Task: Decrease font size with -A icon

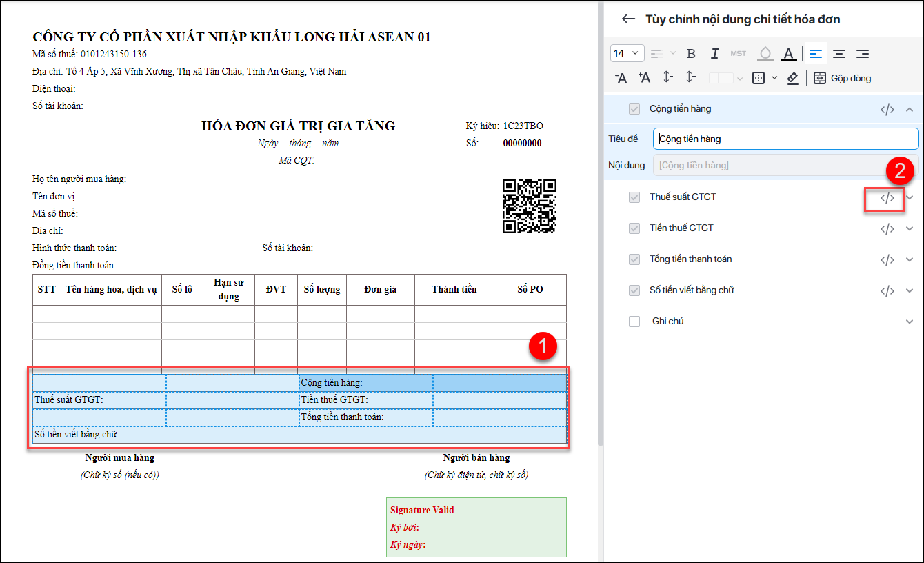Action: (x=621, y=78)
